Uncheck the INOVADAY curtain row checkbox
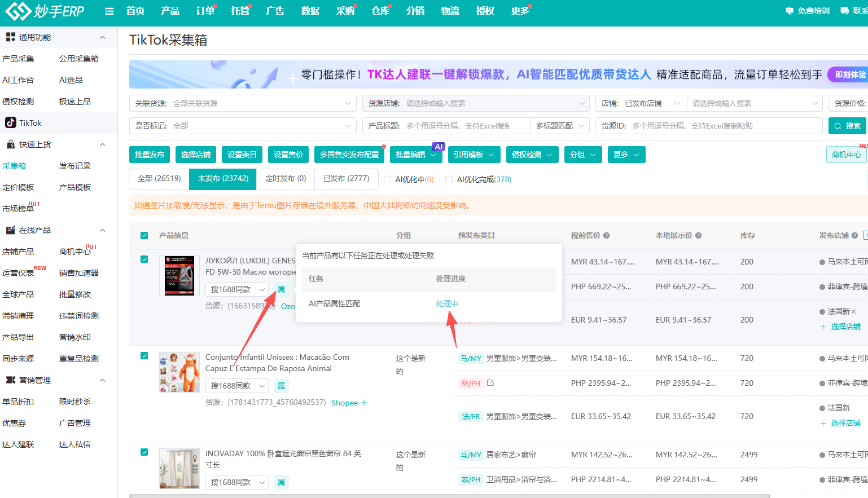 tap(144, 452)
